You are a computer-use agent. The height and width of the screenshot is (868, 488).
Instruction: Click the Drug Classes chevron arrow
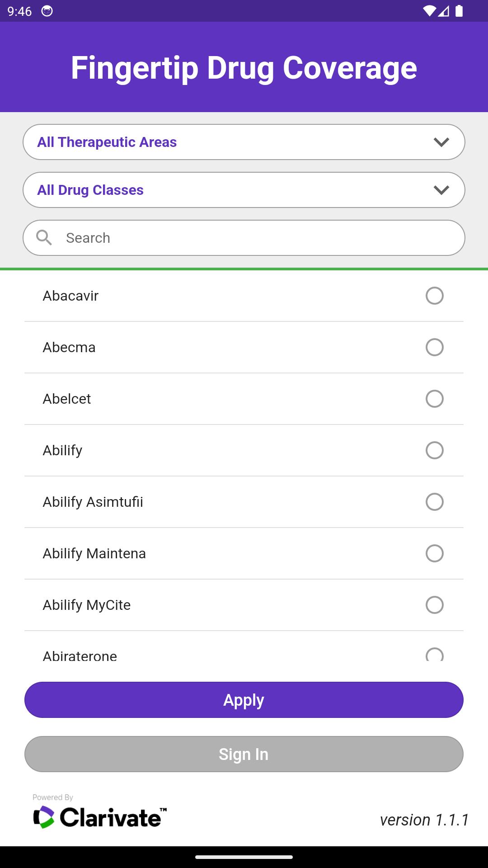tap(441, 190)
